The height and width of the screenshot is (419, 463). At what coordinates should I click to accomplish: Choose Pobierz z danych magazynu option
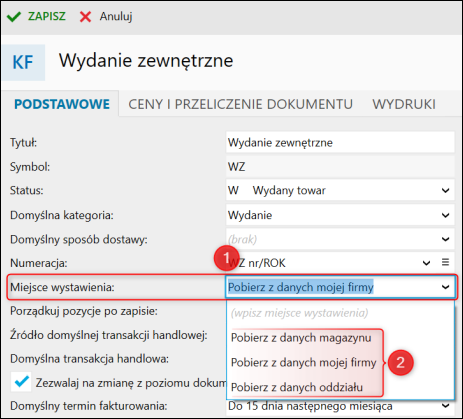(301, 338)
